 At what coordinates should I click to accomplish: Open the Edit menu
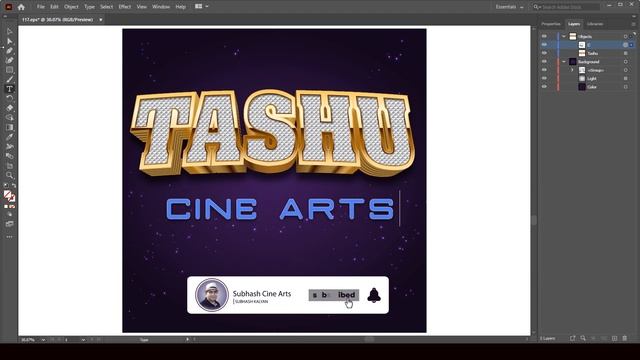coord(54,7)
